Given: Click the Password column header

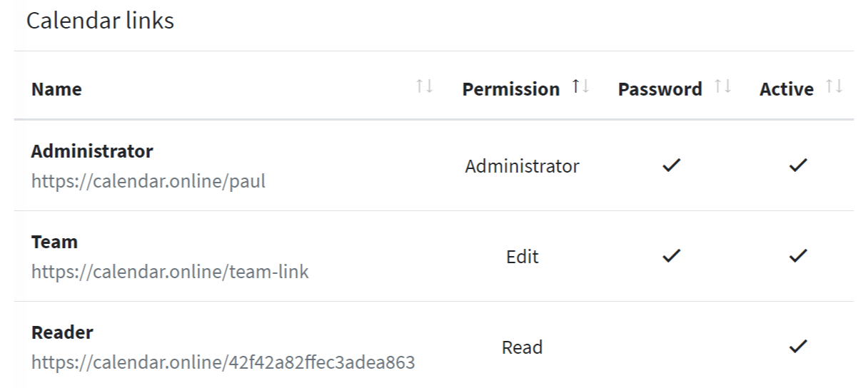Looking at the screenshot, I should [x=660, y=89].
